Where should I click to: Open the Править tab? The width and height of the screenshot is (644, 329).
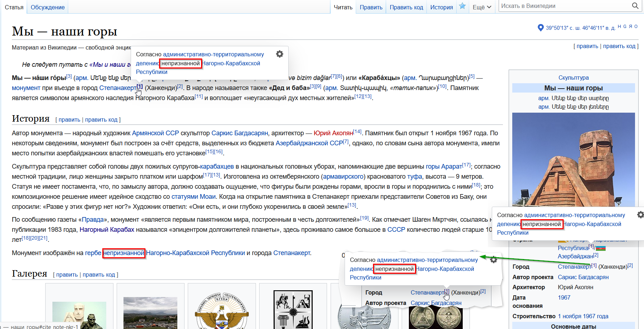coord(371,7)
